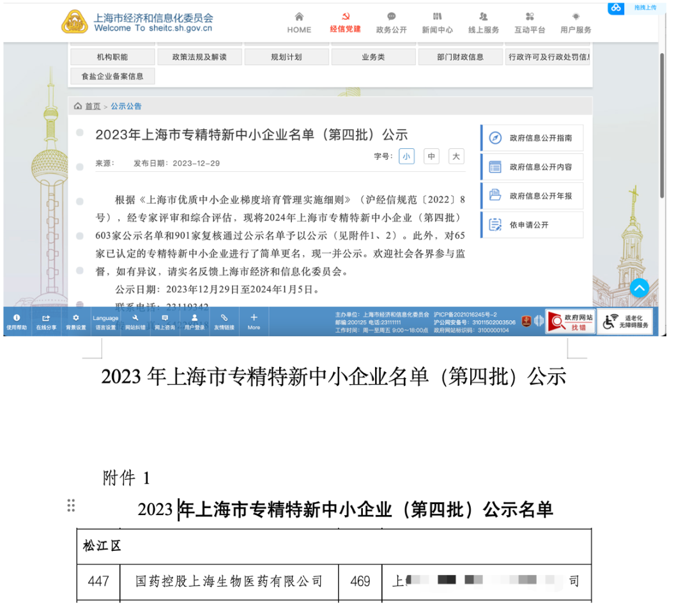Open 政策法规及解读 category tab

click(199, 57)
